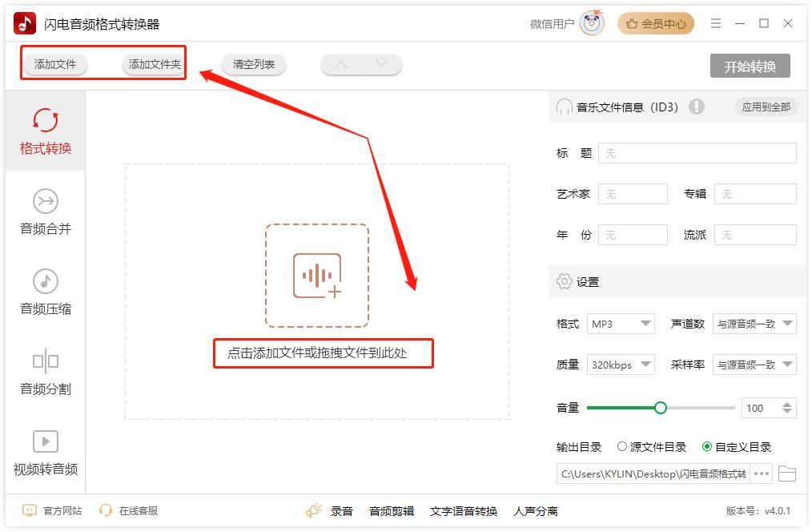Open the ID3 info warning icon
This screenshot has height=532, width=812.
pyautogui.click(x=696, y=106)
